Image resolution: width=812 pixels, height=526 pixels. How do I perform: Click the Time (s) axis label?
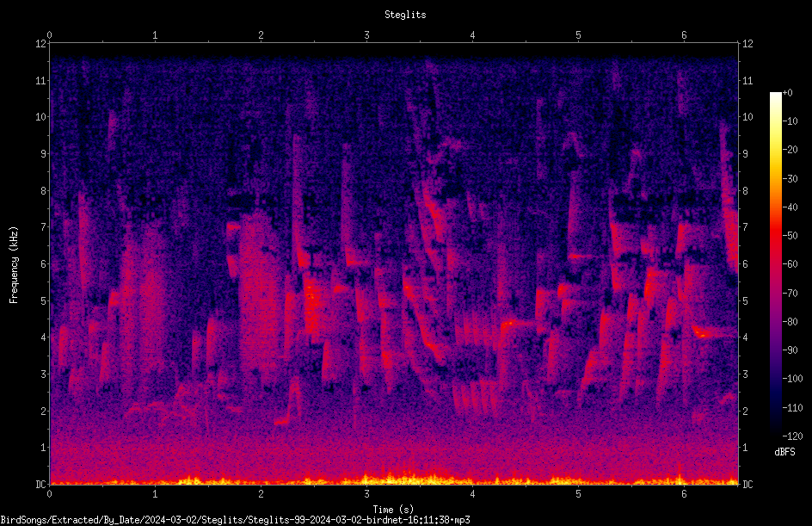393,510
